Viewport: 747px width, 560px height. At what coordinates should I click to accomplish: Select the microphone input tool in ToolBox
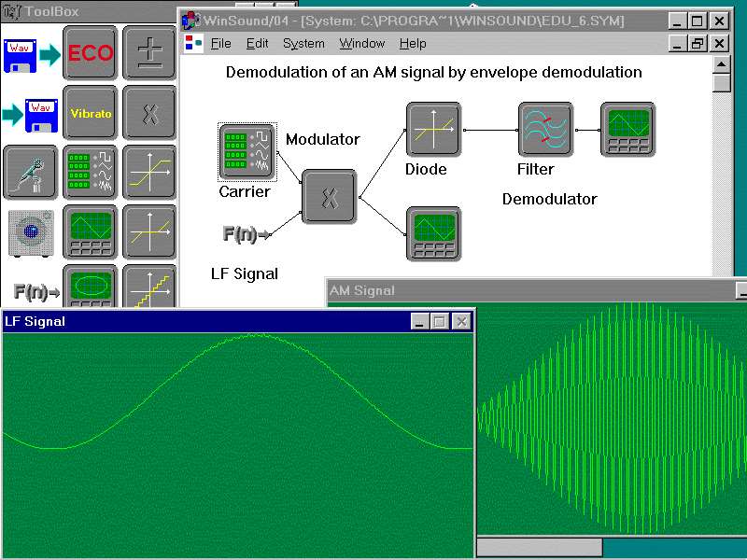(x=31, y=173)
